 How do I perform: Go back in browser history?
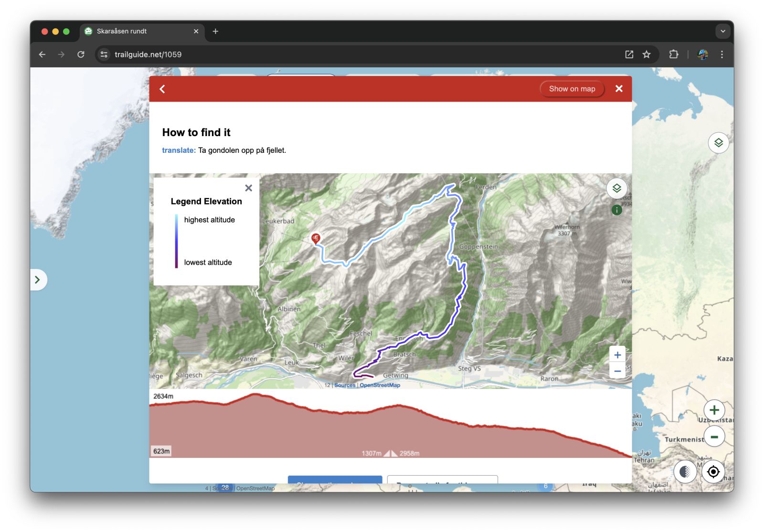(42, 54)
